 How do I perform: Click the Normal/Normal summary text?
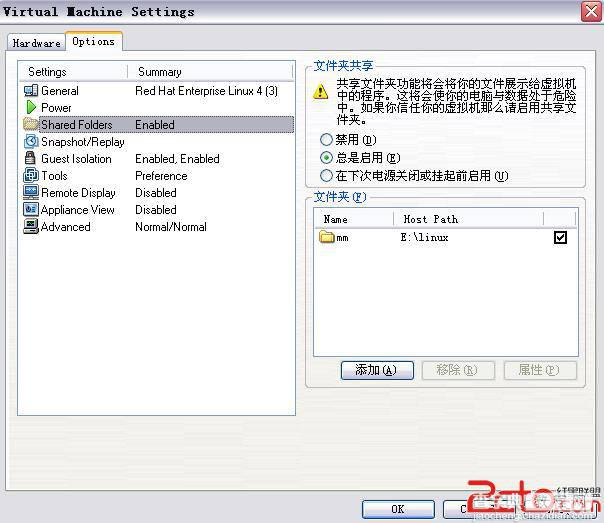coord(171,226)
